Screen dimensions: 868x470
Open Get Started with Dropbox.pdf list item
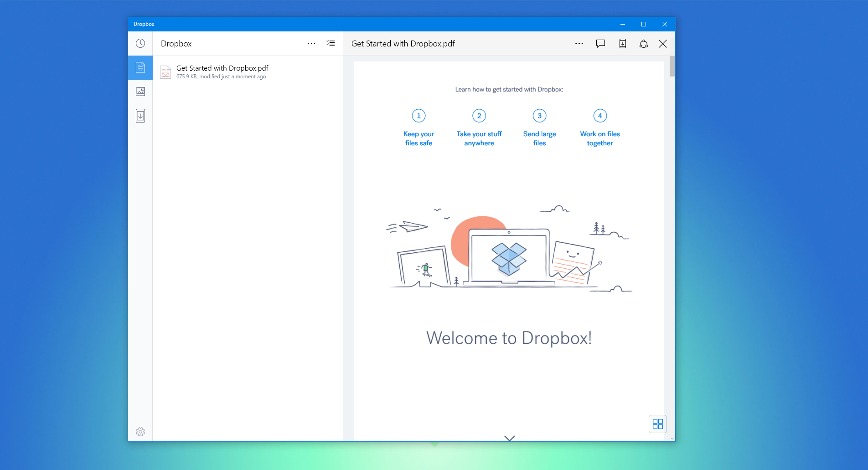[x=248, y=72]
